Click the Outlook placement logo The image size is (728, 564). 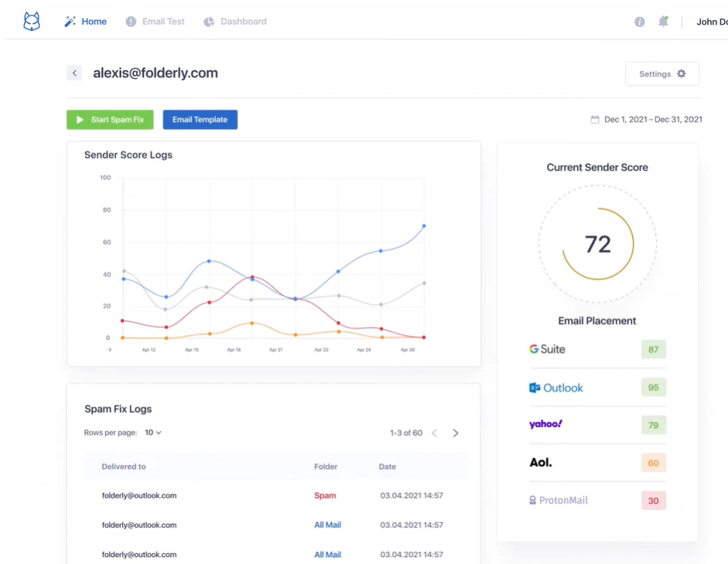point(555,388)
